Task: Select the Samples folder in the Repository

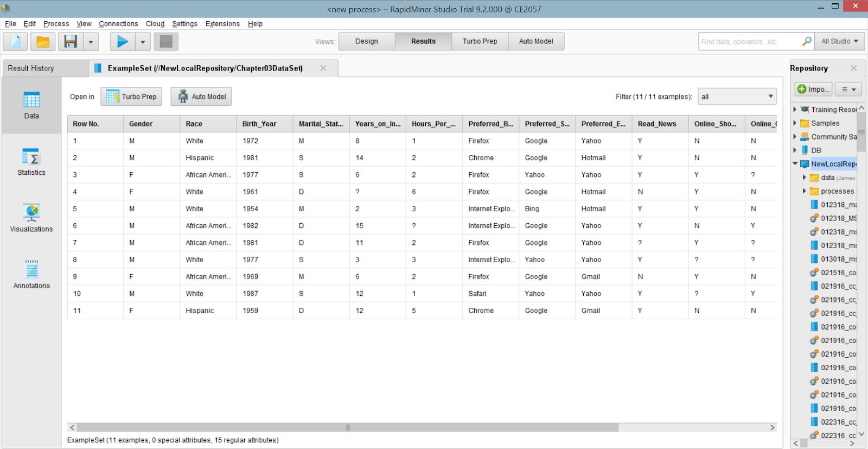Action: [820, 123]
